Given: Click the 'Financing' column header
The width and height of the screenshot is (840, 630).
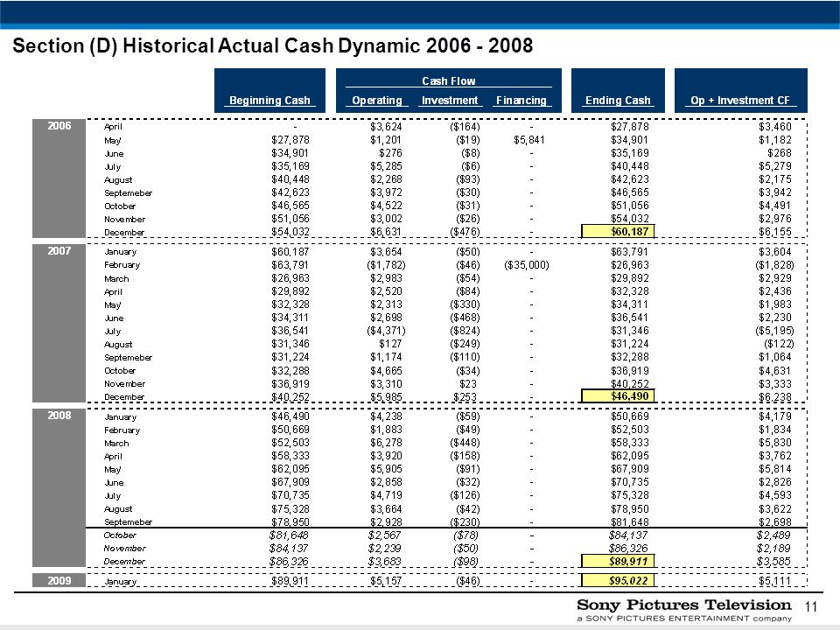Looking at the screenshot, I should click(x=521, y=100).
